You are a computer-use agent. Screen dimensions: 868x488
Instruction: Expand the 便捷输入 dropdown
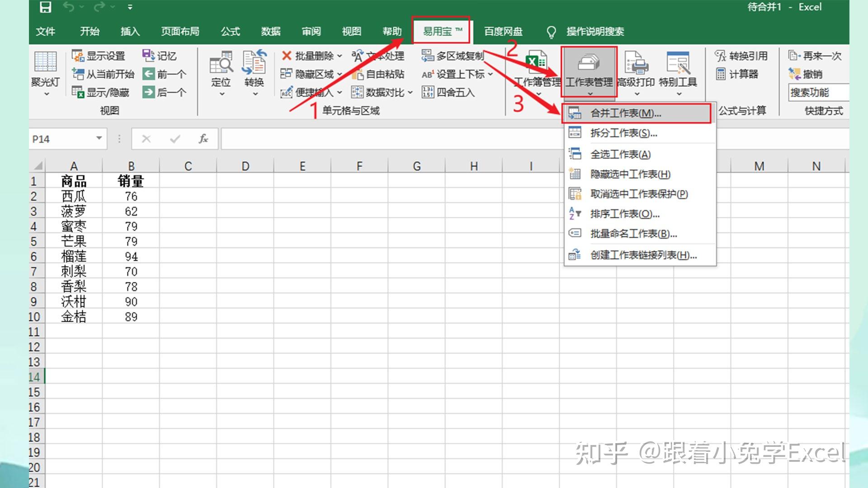coord(340,93)
